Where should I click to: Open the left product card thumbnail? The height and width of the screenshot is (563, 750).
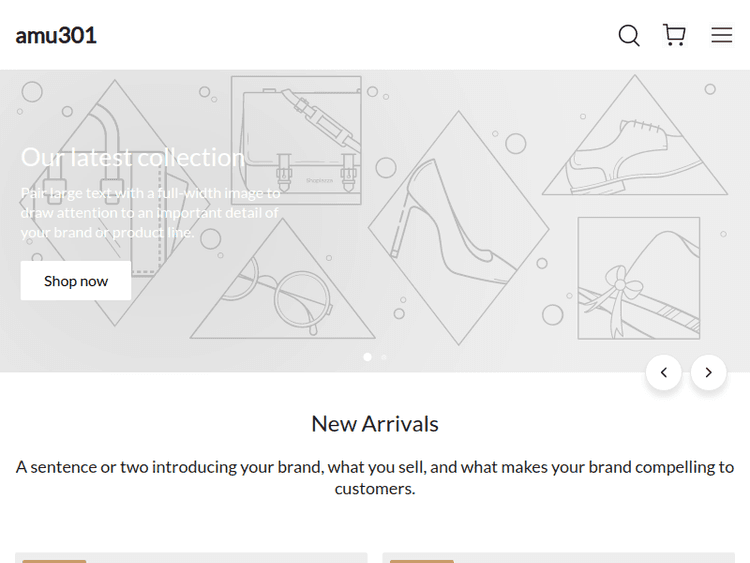tap(191, 557)
